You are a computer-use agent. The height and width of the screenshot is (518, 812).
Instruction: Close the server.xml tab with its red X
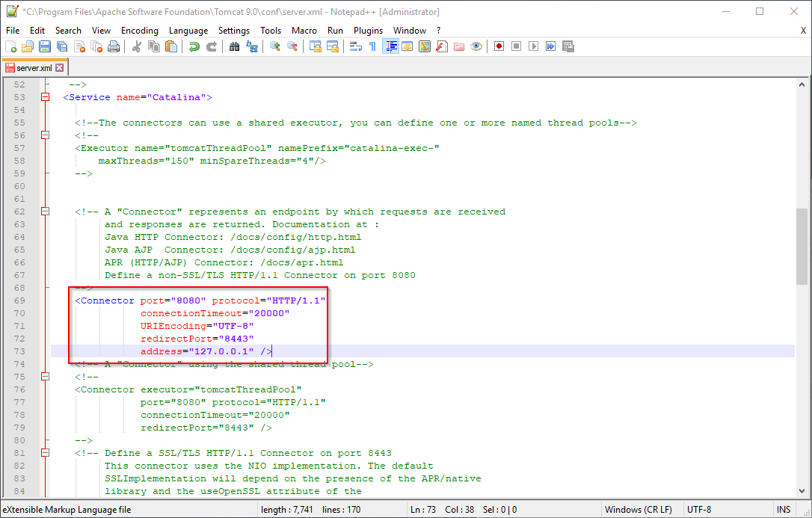pyautogui.click(x=60, y=68)
